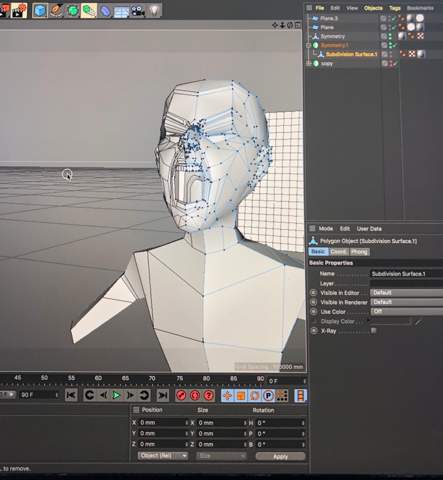Switch to the Basic tab
The height and width of the screenshot is (480, 443).
click(318, 252)
